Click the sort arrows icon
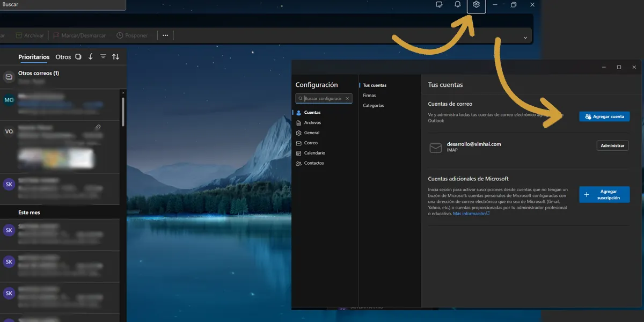 (115, 57)
